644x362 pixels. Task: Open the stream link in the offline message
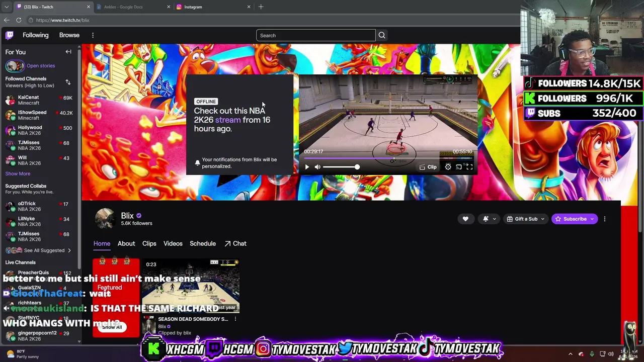coord(228,120)
